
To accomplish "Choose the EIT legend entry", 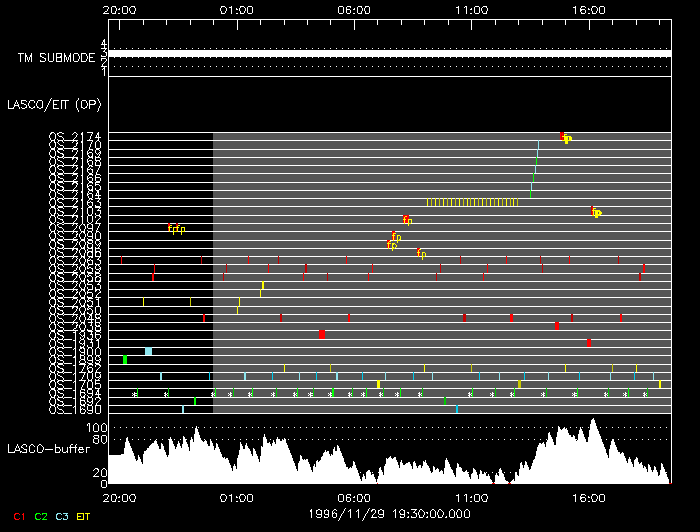I will [x=85, y=517].
